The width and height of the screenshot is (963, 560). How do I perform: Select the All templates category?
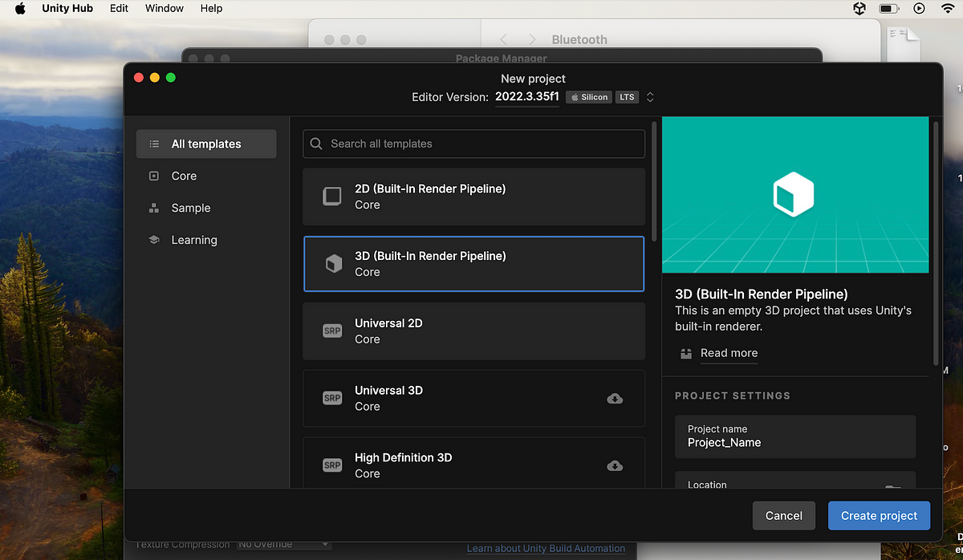click(206, 144)
